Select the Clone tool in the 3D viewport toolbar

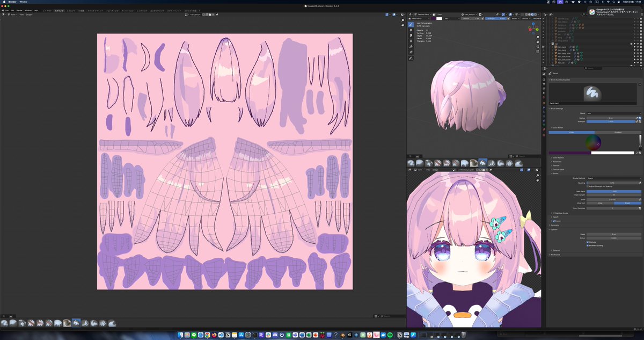pyautogui.click(x=411, y=41)
